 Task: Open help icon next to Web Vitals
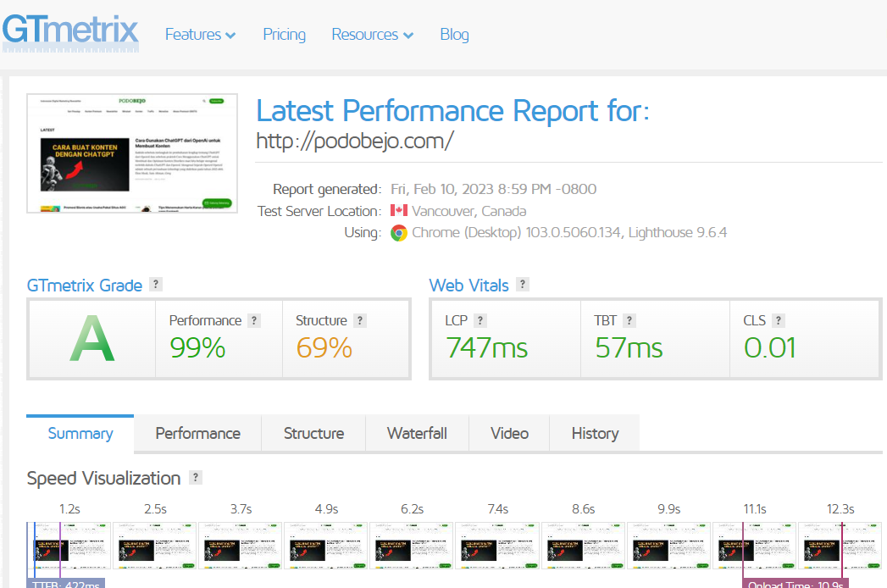coord(523,284)
